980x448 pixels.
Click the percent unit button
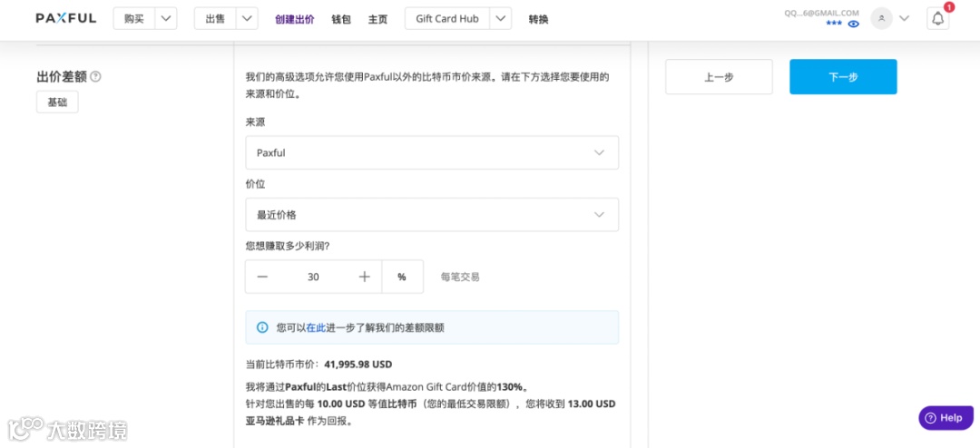pos(402,277)
